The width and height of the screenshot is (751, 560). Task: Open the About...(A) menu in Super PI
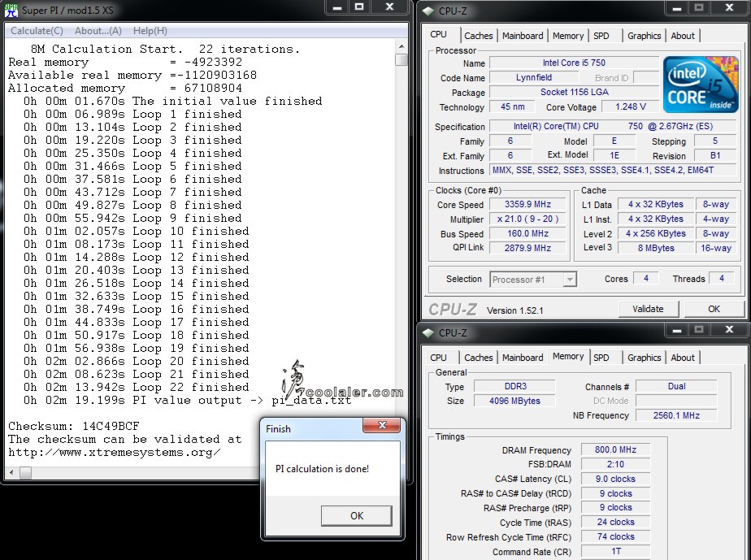98,31
